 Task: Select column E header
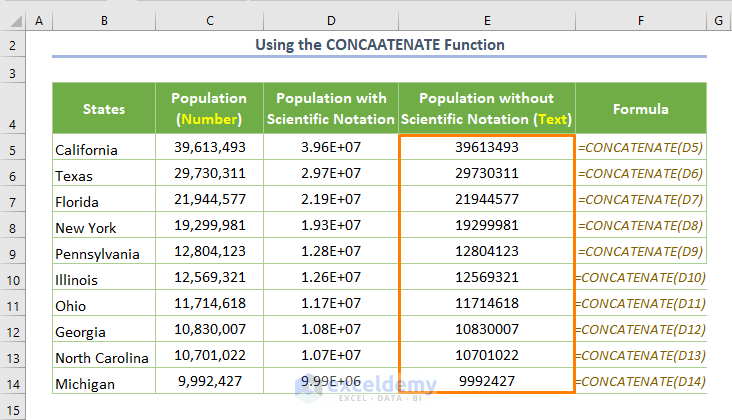pyautogui.click(x=486, y=20)
